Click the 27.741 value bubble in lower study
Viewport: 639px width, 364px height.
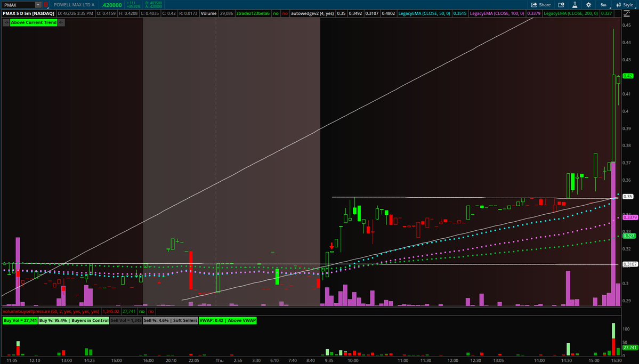[630, 347]
